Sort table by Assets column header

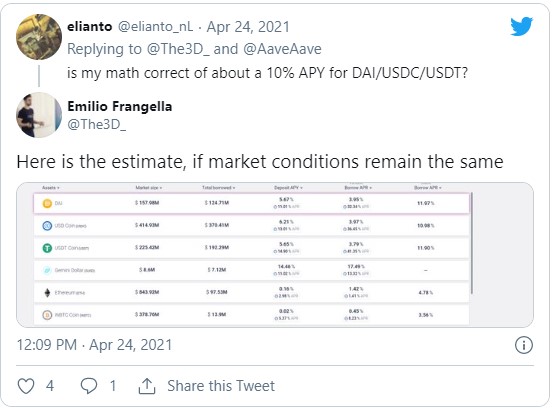tap(51, 188)
